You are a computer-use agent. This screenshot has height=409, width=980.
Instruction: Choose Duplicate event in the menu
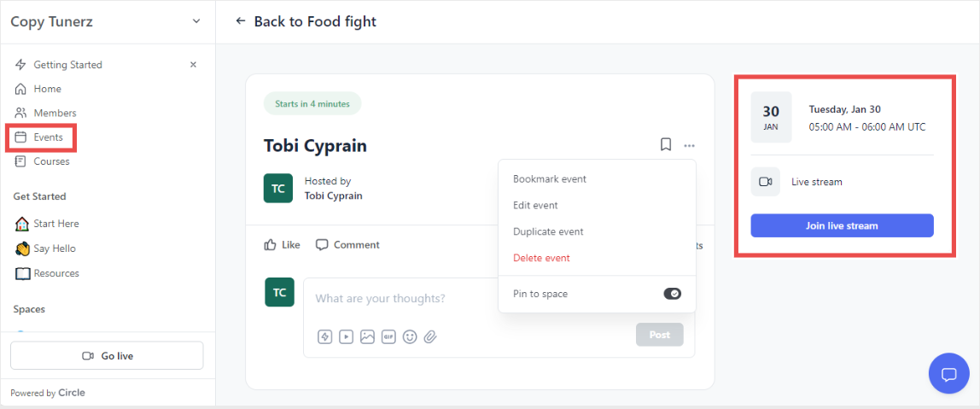click(548, 231)
